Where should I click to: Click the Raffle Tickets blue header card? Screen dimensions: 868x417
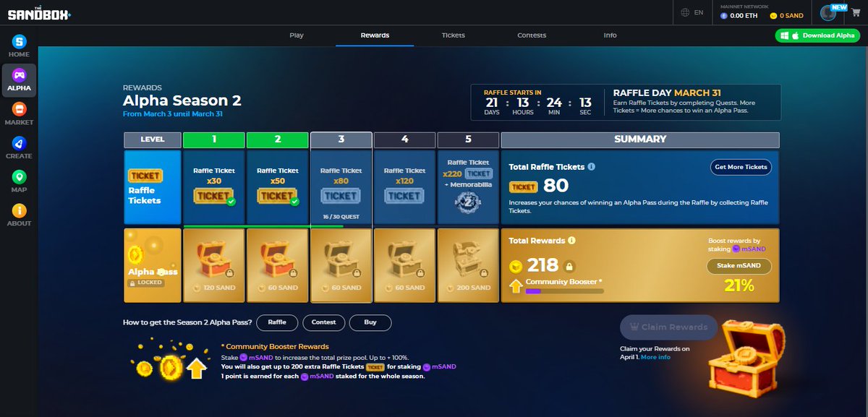click(152, 187)
